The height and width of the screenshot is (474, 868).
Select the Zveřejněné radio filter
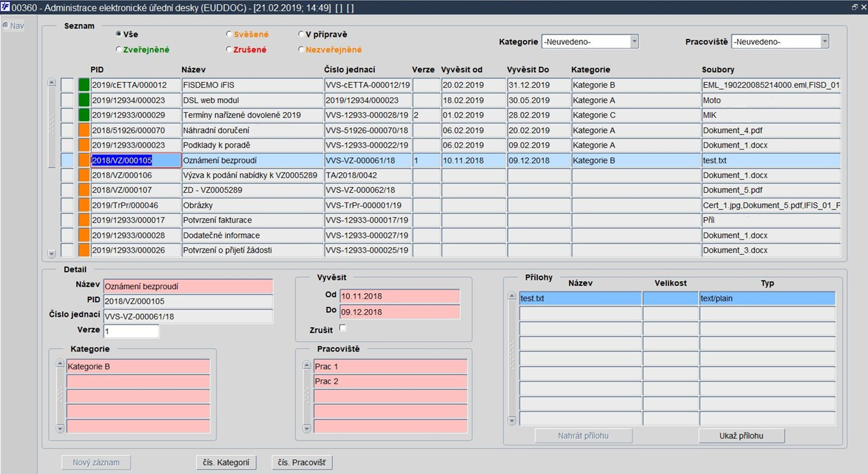pos(119,49)
